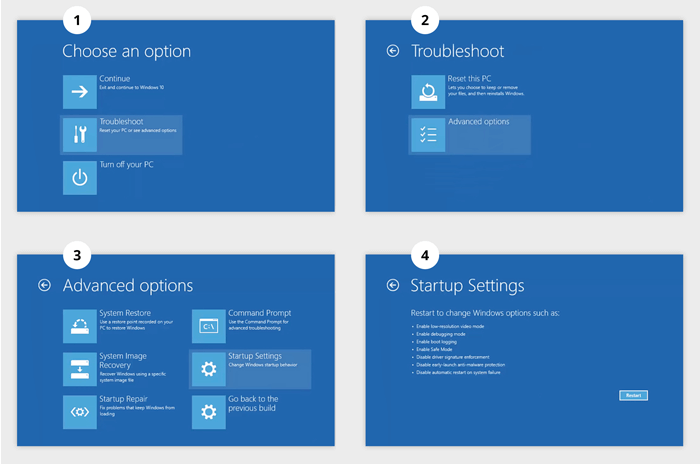This screenshot has width=700, height=464.
Task: Click back arrow beside Startup Settings heading
Action: (392, 286)
